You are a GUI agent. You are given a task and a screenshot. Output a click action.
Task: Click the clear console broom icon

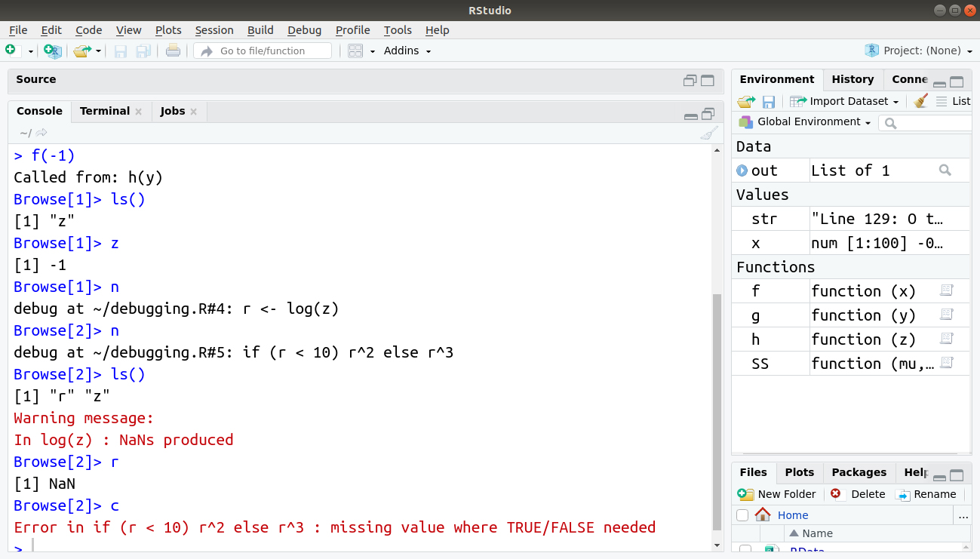click(708, 134)
